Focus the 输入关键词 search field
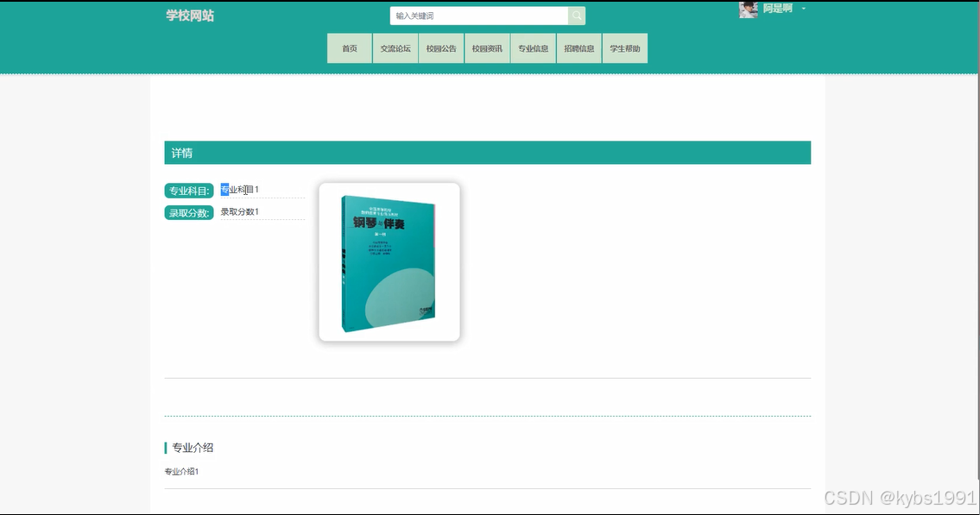 coord(478,16)
